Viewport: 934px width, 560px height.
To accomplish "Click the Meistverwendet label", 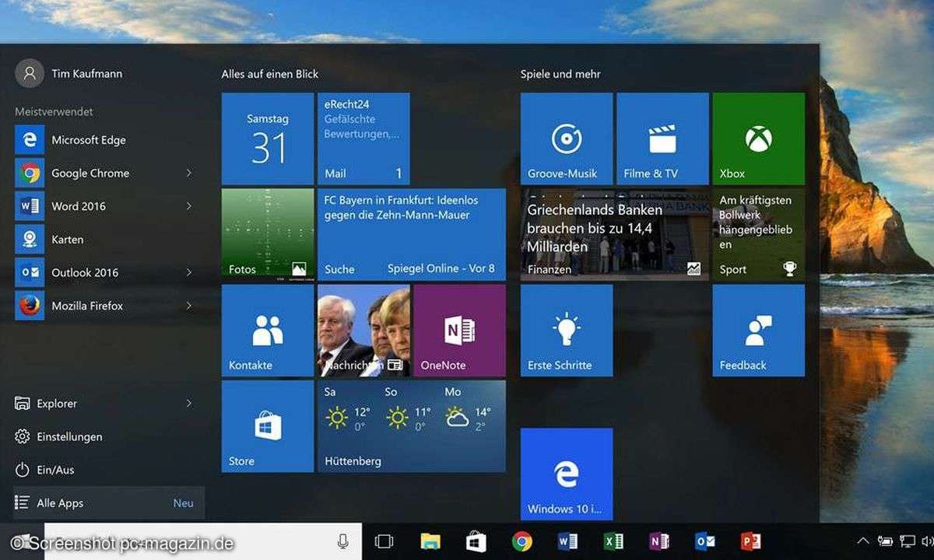I will click(54, 111).
